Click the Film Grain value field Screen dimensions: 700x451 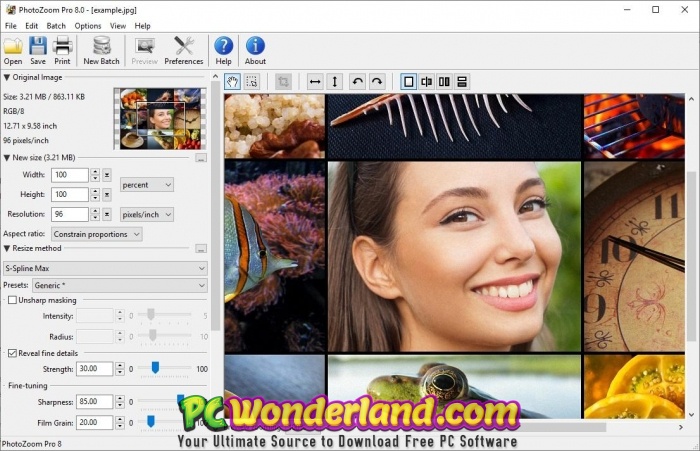coord(95,422)
